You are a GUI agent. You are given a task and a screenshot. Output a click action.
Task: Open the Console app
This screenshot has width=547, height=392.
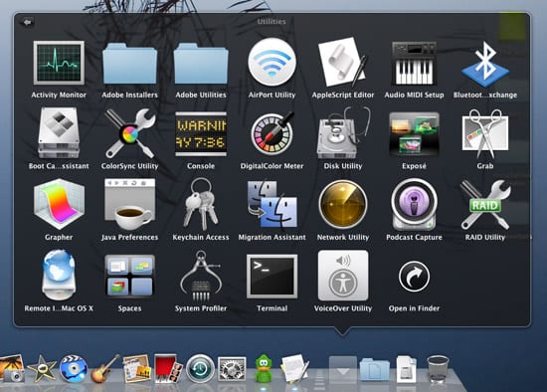(201, 134)
